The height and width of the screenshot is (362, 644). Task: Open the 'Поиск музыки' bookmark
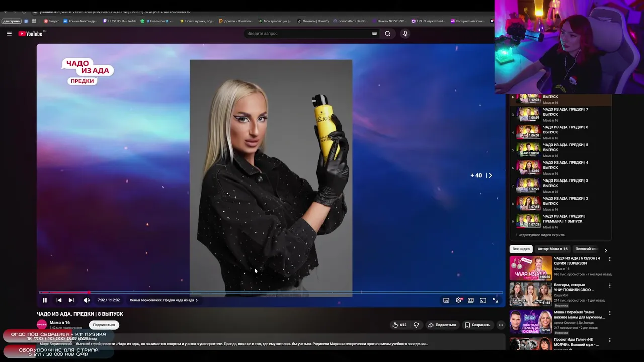point(197,21)
